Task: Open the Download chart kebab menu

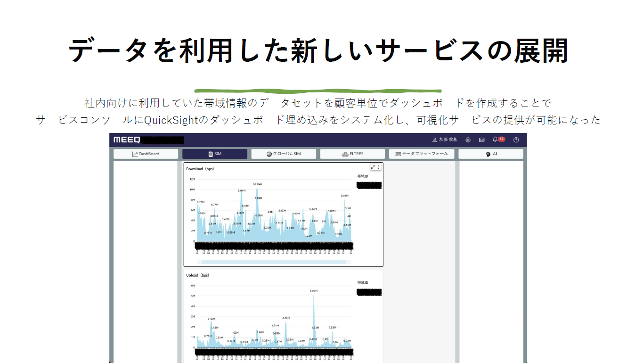Action: [379, 167]
